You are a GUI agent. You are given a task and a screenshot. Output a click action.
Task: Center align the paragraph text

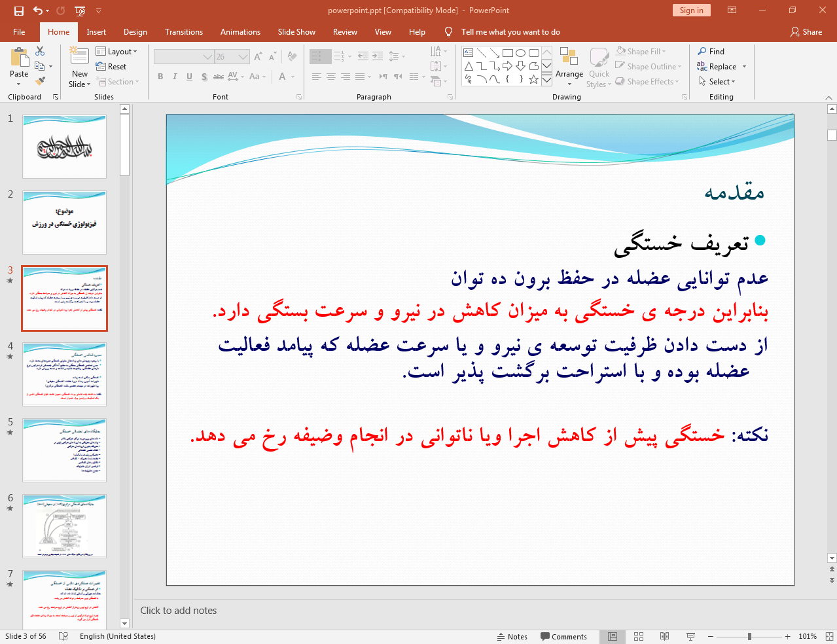tap(331, 77)
